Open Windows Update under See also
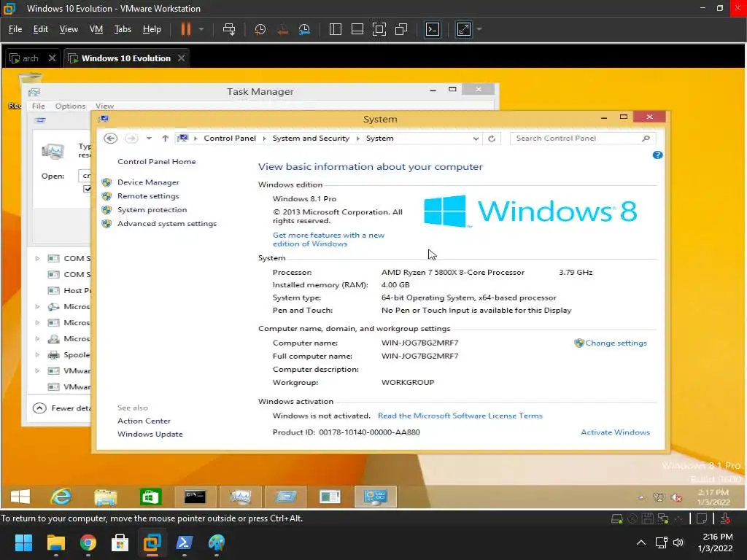Viewport: 747px width, 560px height. (150, 435)
